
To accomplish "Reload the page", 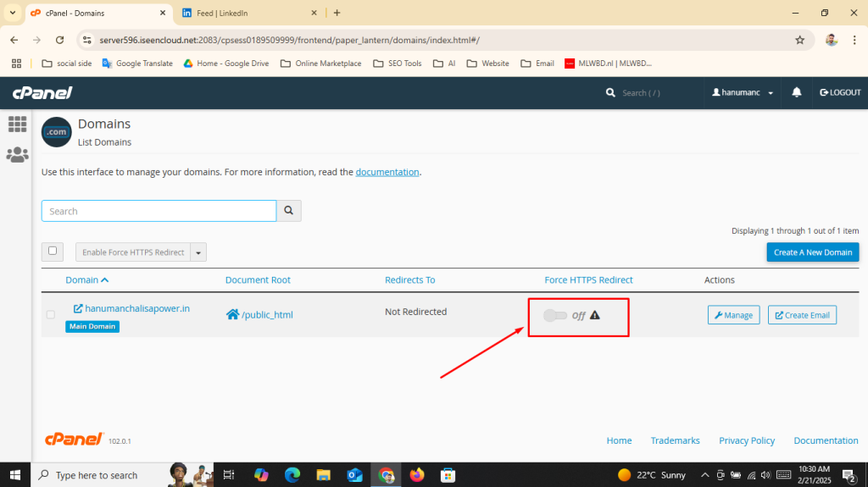I will click(60, 40).
